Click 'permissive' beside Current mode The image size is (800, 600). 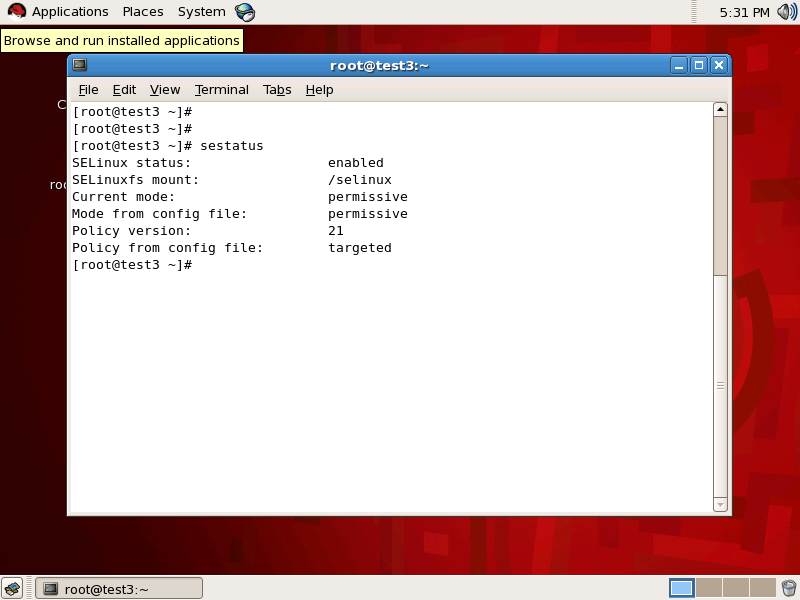(367, 197)
